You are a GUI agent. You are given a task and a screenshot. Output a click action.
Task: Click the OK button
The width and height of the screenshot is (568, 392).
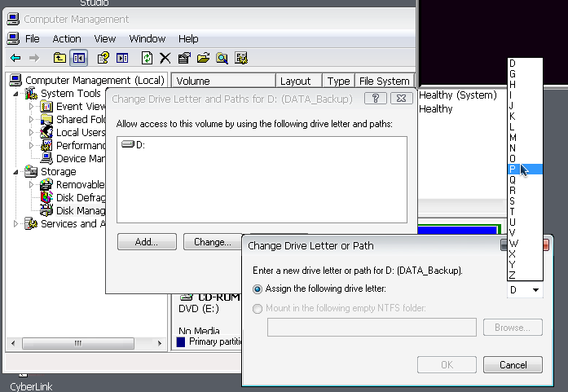pos(447,364)
